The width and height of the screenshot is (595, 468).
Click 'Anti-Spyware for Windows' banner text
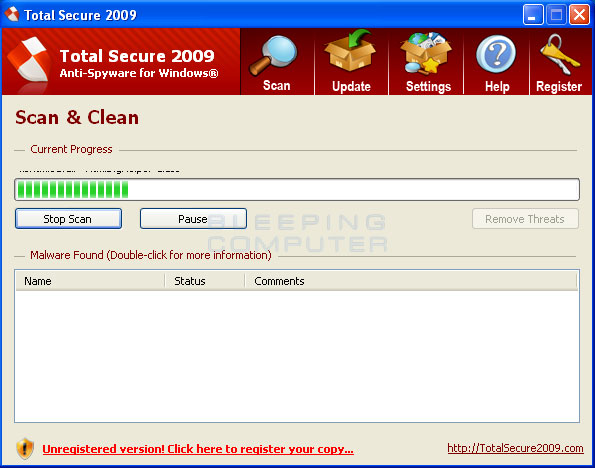coord(139,73)
